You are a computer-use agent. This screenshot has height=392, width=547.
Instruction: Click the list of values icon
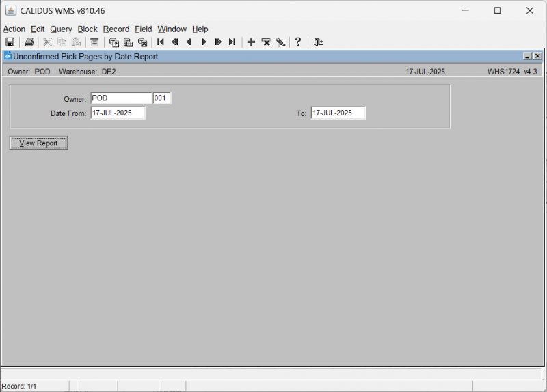coord(94,42)
